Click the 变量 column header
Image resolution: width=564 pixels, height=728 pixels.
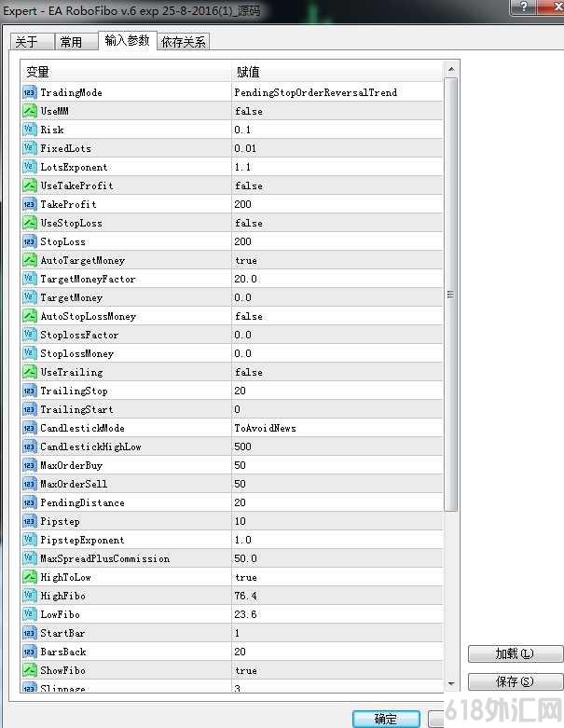(x=126, y=72)
